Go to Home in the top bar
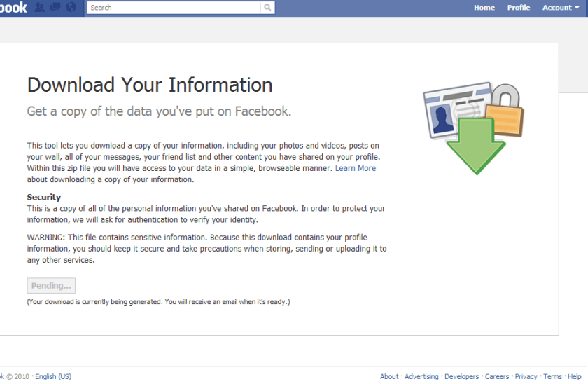The width and height of the screenshot is (588, 384). [484, 8]
